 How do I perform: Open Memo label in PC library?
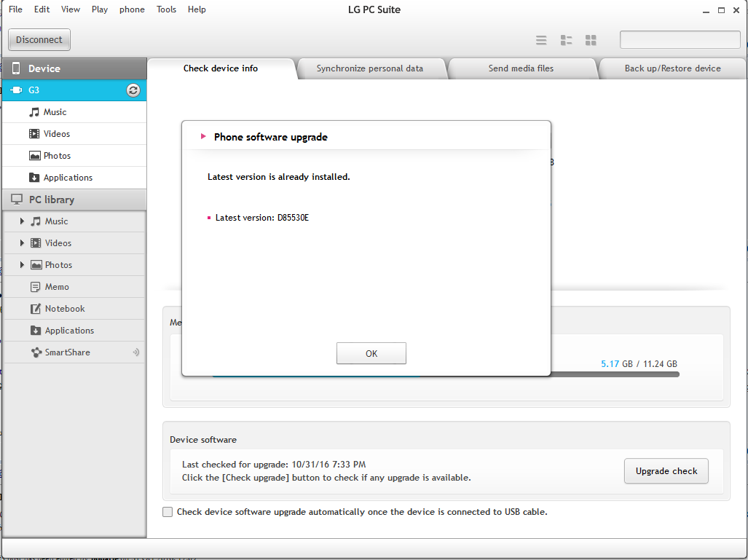click(57, 287)
